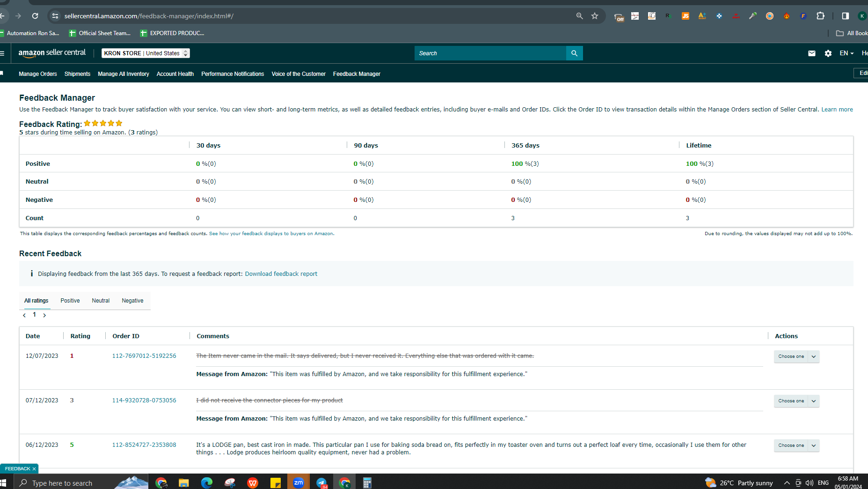Switch to the All ratings tab
Screen dimensions: 868x489
point(36,301)
